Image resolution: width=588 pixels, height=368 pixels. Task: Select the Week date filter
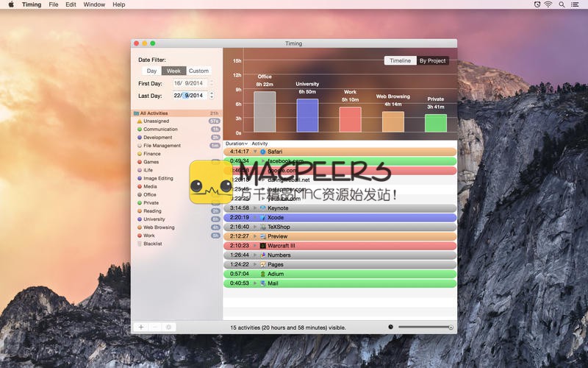click(x=173, y=71)
